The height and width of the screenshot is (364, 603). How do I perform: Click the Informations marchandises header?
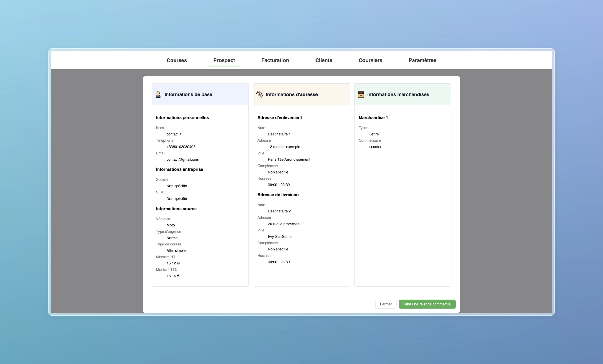point(398,94)
